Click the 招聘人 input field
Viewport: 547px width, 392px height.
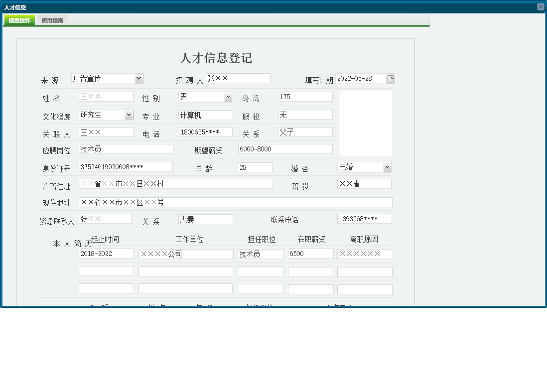coord(238,78)
